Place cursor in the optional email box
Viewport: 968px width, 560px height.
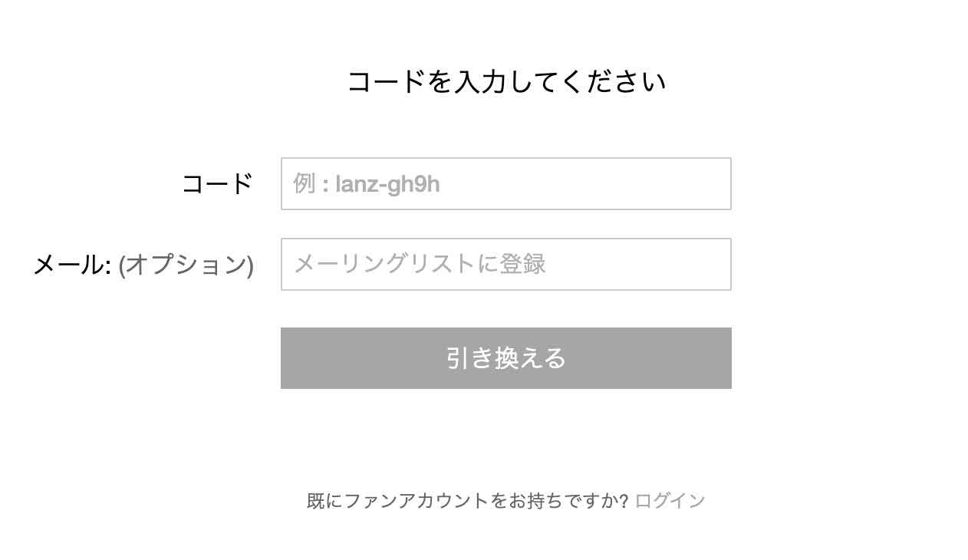coord(505,265)
